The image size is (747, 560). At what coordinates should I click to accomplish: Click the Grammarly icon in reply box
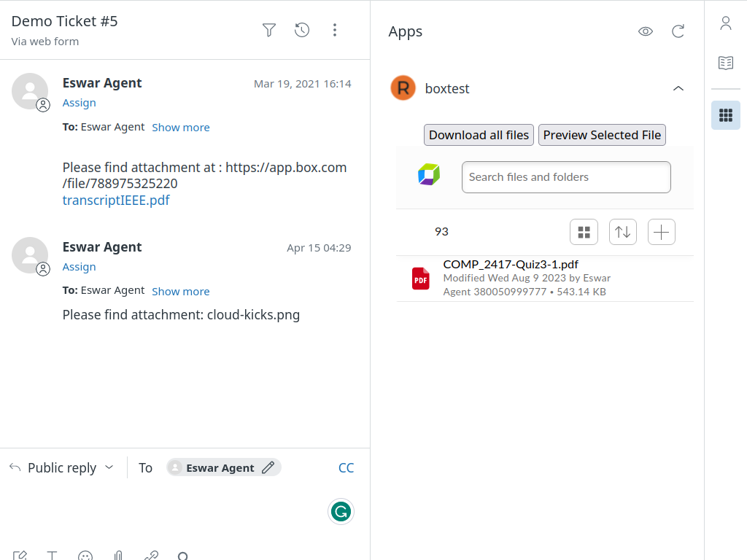point(341,512)
